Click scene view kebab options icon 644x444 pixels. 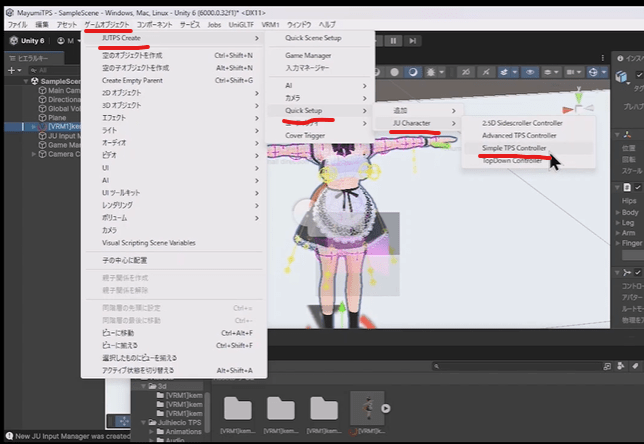click(x=603, y=58)
